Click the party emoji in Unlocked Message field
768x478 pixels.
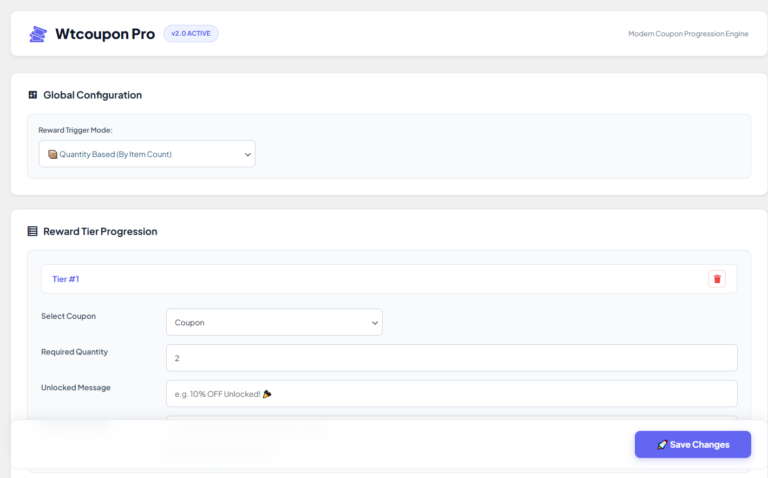(x=267, y=394)
